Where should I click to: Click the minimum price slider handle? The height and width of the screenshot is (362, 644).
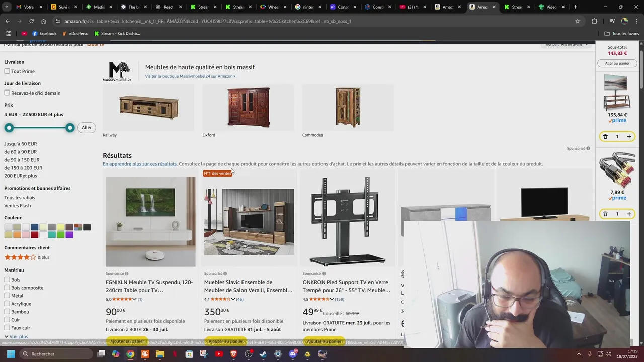[x=9, y=128]
